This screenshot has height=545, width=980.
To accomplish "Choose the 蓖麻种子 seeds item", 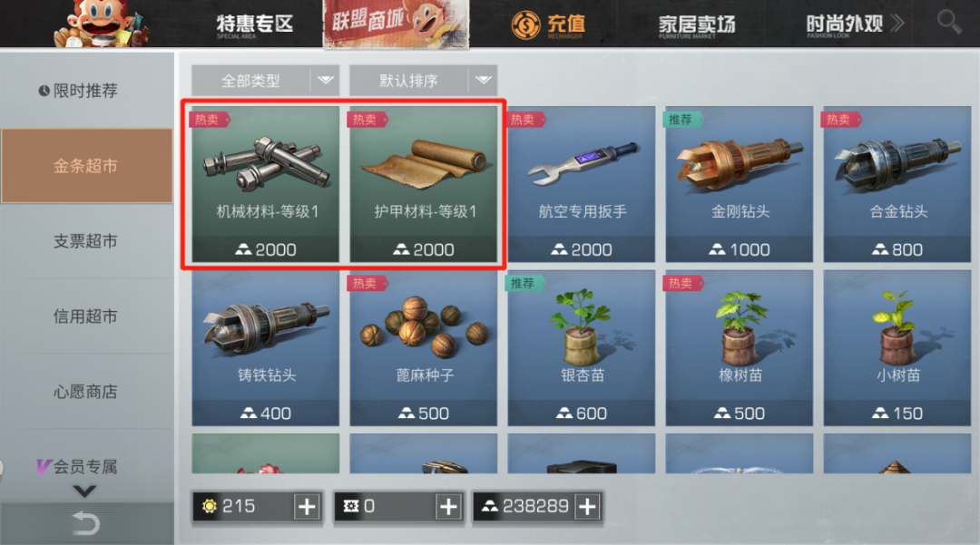I will coord(424,348).
